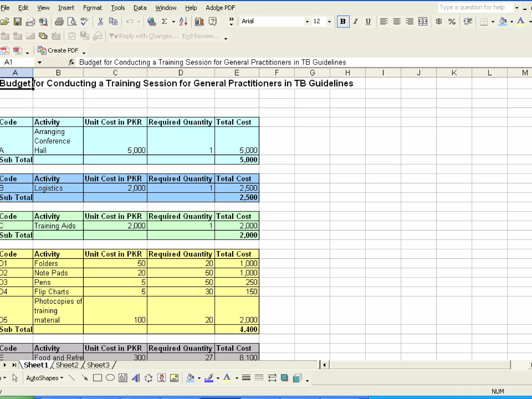Click the Fill Color paint bucket swatch

[503, 22]
